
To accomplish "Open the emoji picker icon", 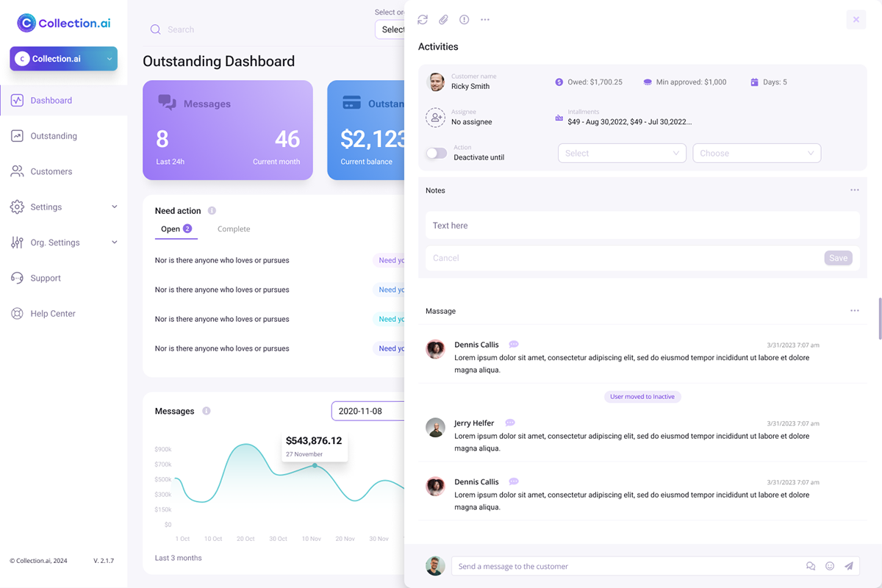I will pos(830,566).
